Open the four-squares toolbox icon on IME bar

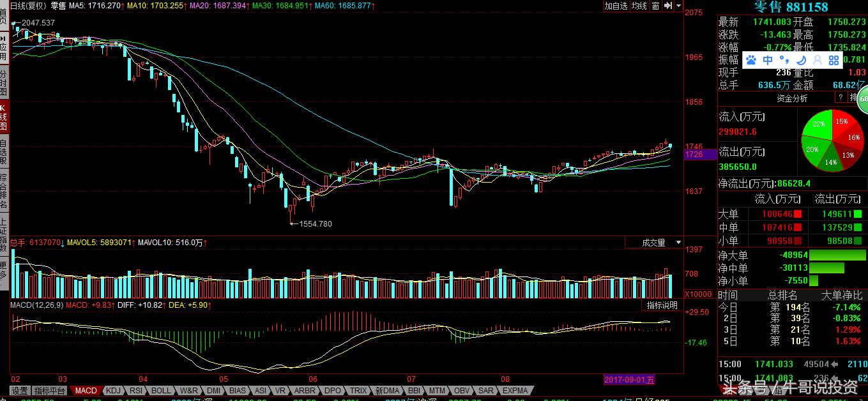click(834, 60)
